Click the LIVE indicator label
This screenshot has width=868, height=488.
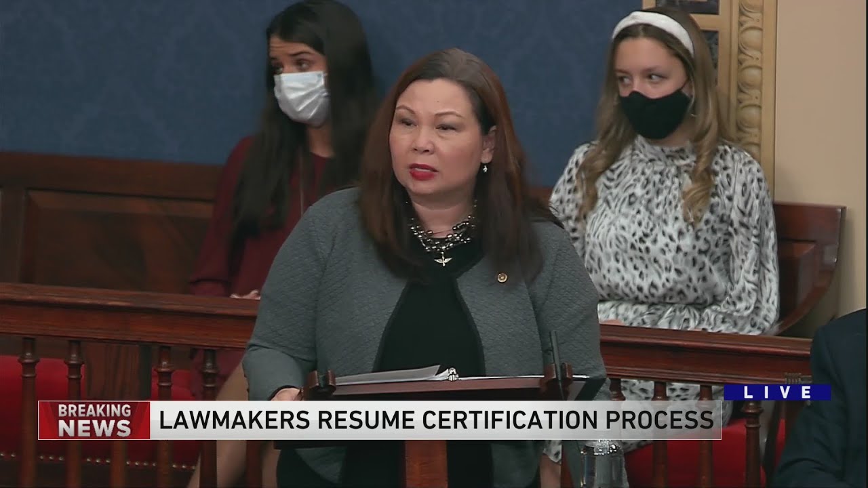click(777, 392)
